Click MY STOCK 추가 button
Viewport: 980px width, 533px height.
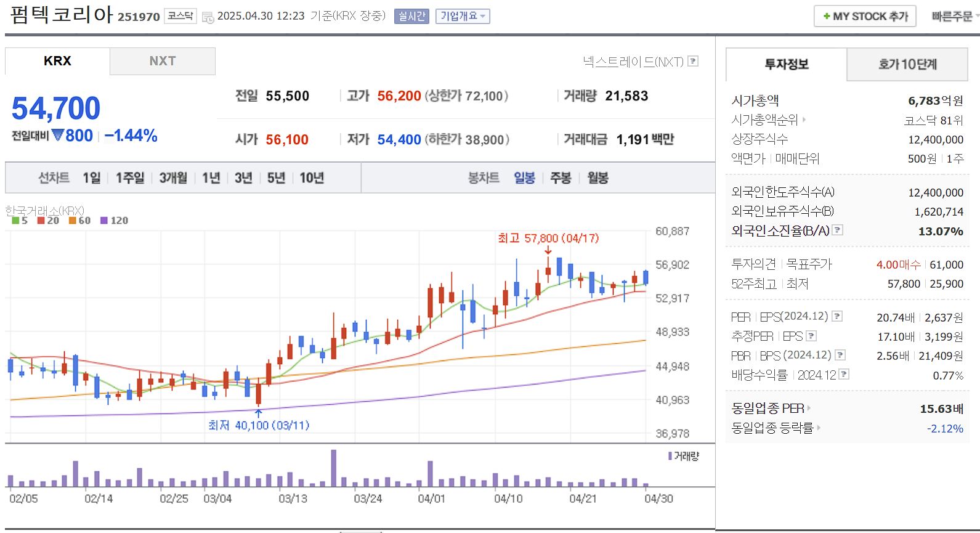(x=865, y=16)
